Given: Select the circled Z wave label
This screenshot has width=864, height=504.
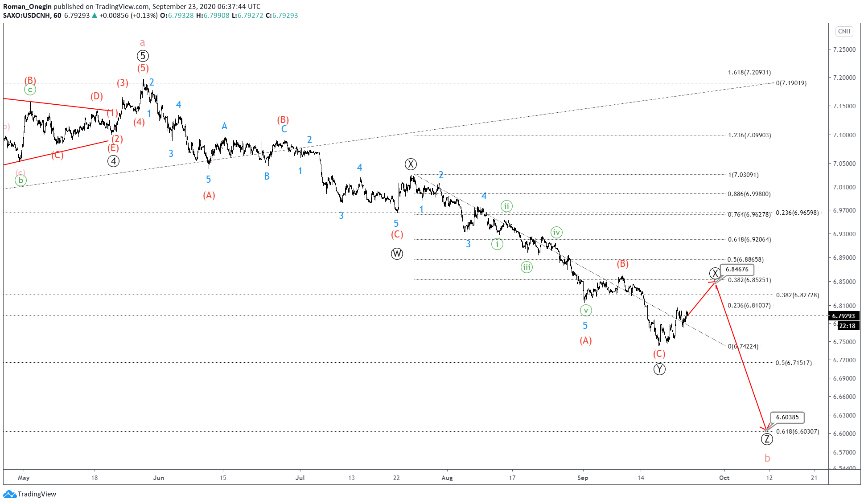Looking at the screenshot, I should 766,439.
